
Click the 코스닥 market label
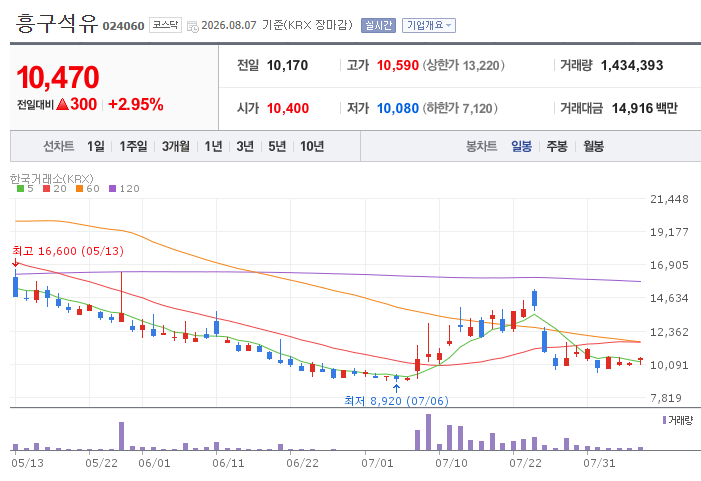click(x=165, y=25)
